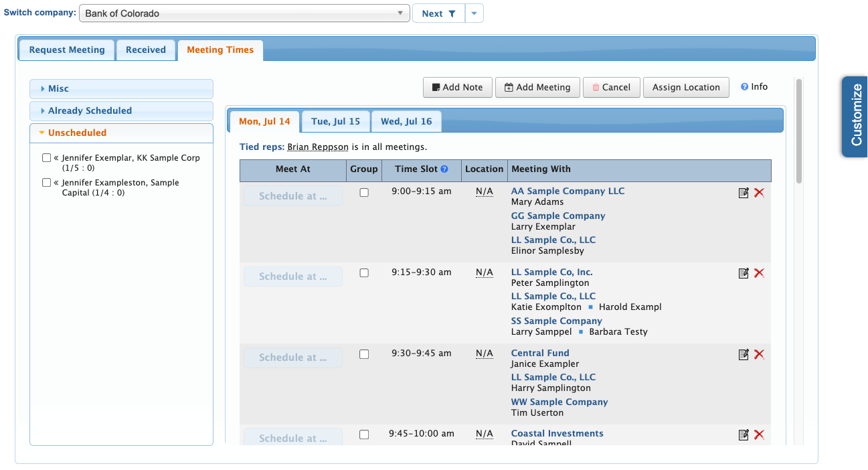Remove the 9:30–9:45 am meeting with red X
This screenshot has height=470, width=868.
[x=759, y=354]
